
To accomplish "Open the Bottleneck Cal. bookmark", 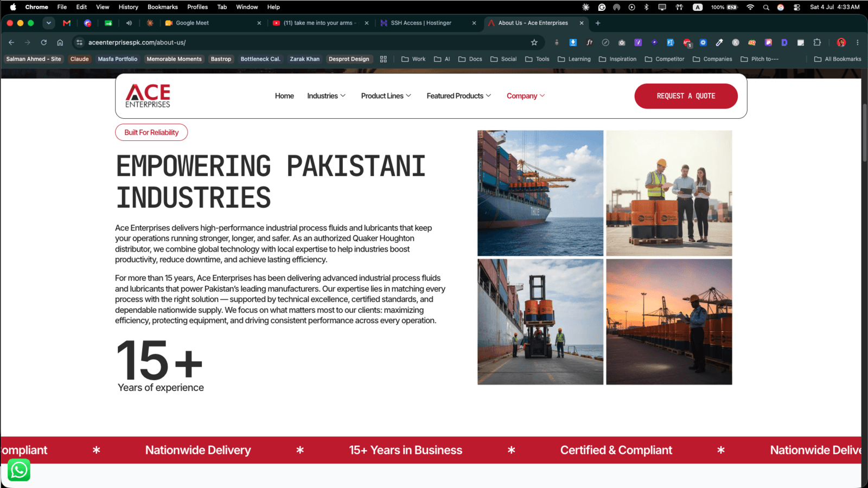I will [260, 59].
